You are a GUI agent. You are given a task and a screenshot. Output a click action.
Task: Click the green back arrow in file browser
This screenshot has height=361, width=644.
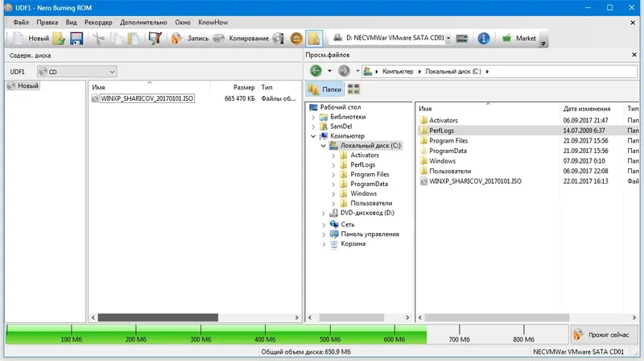coord(316,72)
